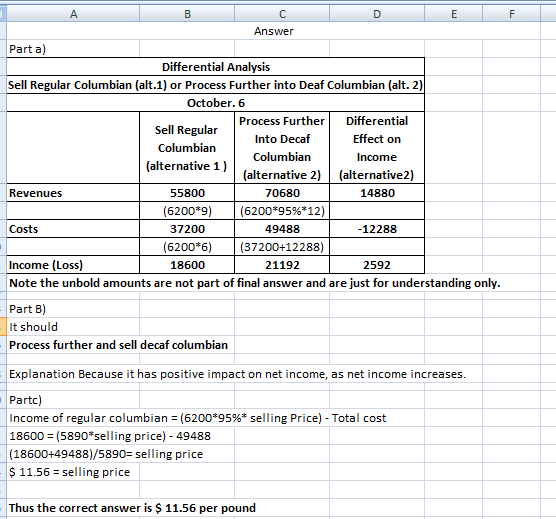Click the Part B) cell
The width and height of the screenshot is (556, 519).
(x=73, y=309)
